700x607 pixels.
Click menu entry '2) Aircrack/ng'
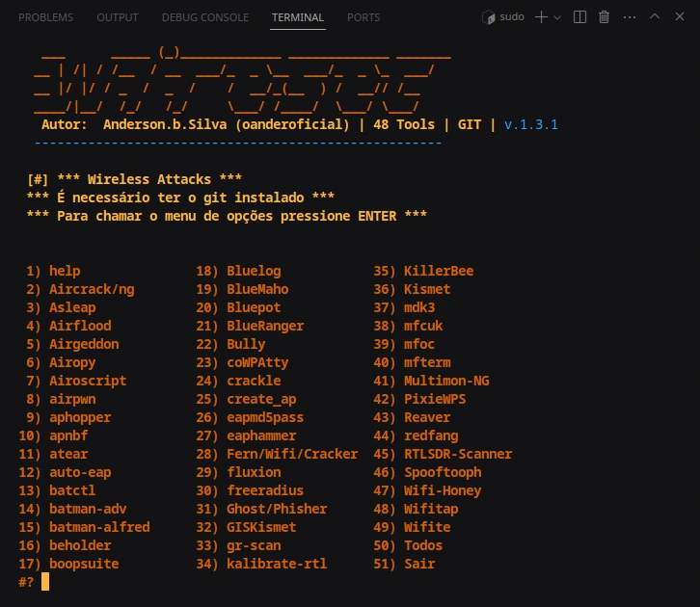point(80,289)
